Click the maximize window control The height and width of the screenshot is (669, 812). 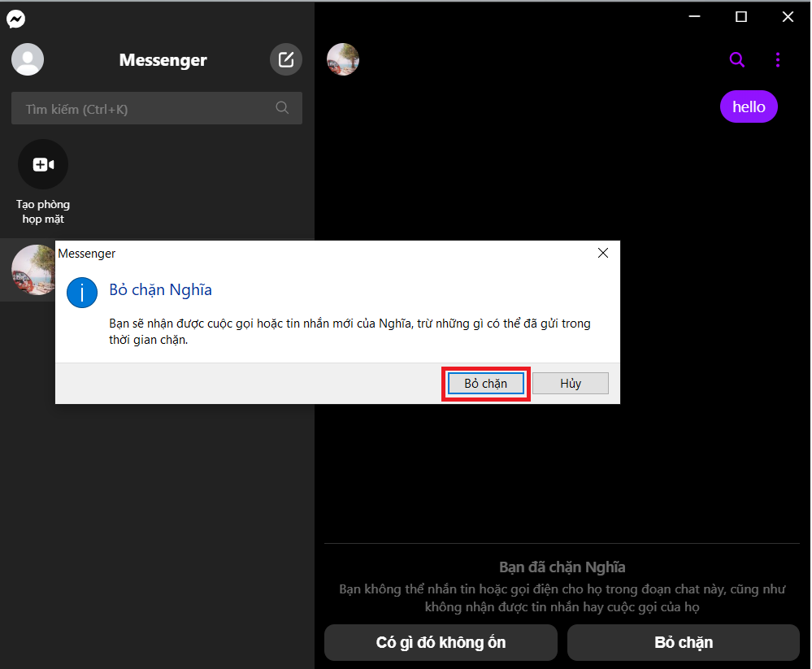pyautogui.click(x=740, y=16)
